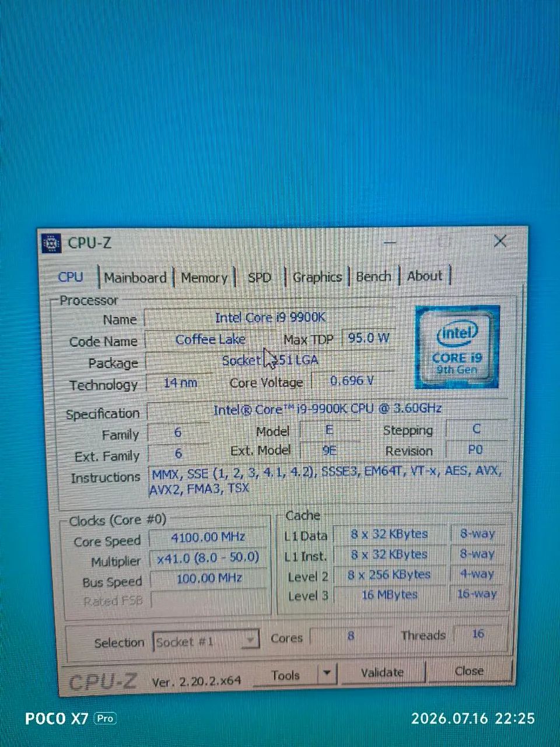Open the About tab
This screenshot has height=747, width=560.
pos(425,276)
